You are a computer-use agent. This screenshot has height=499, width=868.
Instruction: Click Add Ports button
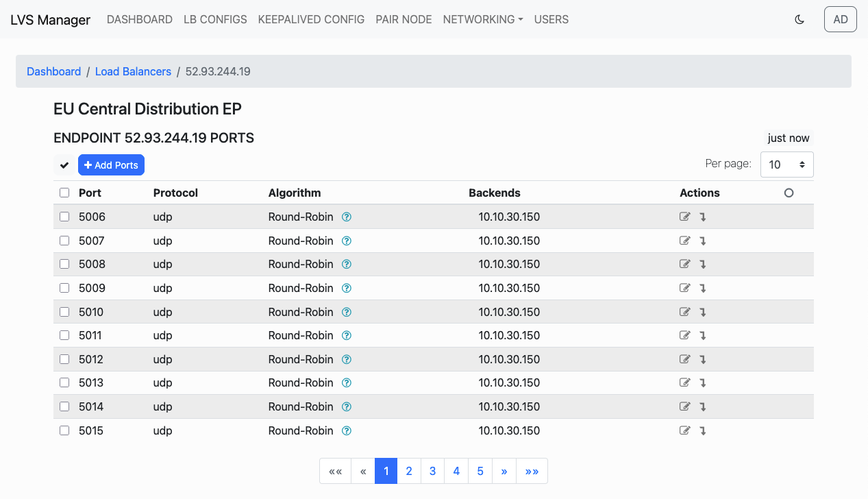pyautogui.click(x=111, y=165)
